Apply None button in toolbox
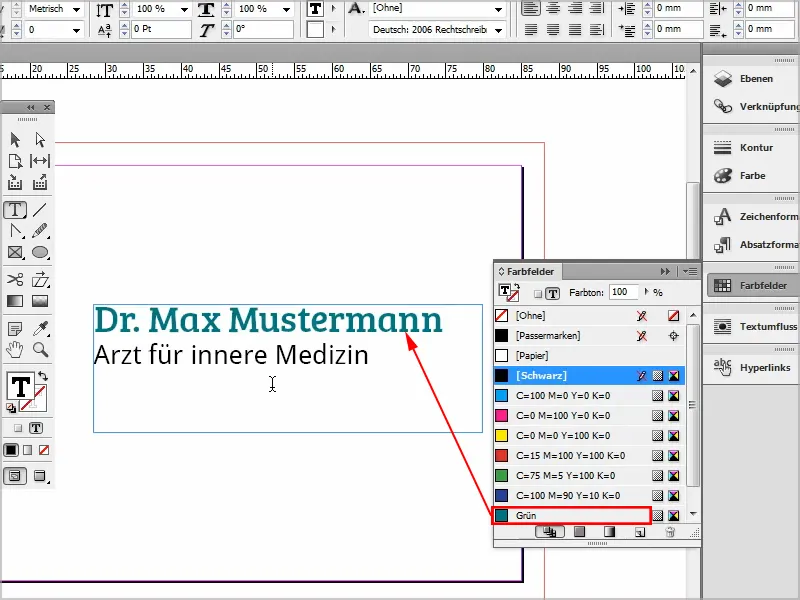Viewport: 800px width, 600px height. pos(44,450)
